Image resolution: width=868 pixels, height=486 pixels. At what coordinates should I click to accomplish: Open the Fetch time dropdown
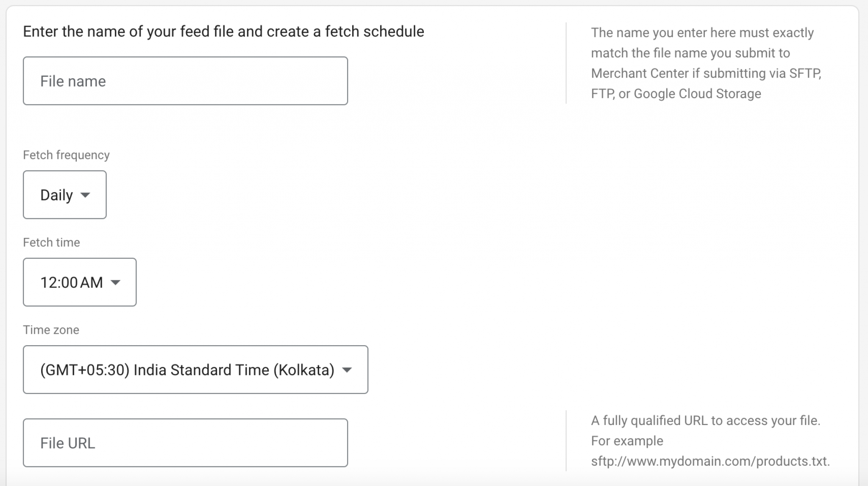click(80, 282)
